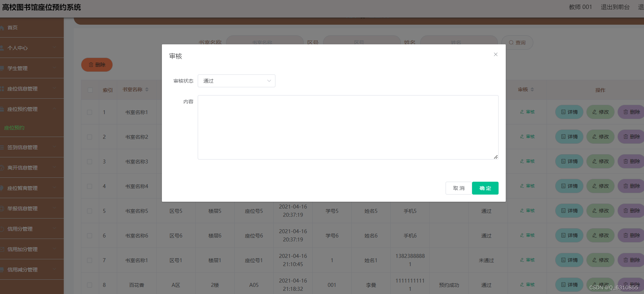Click purple 删除 button in row 7
Image resolution: width=644 pixels, height=294 pixels.
tap(631, 260)
